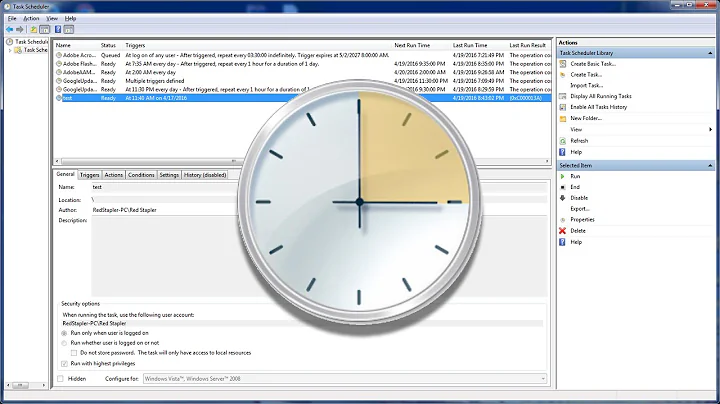
Task: Click the Task Scheduler title bar clock icon
Action: click(x=7, y=6)
